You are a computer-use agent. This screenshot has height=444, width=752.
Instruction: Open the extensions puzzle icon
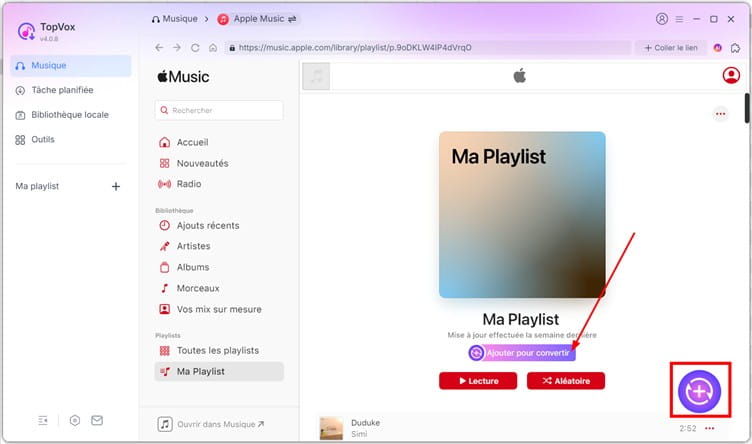click(735, 47)
